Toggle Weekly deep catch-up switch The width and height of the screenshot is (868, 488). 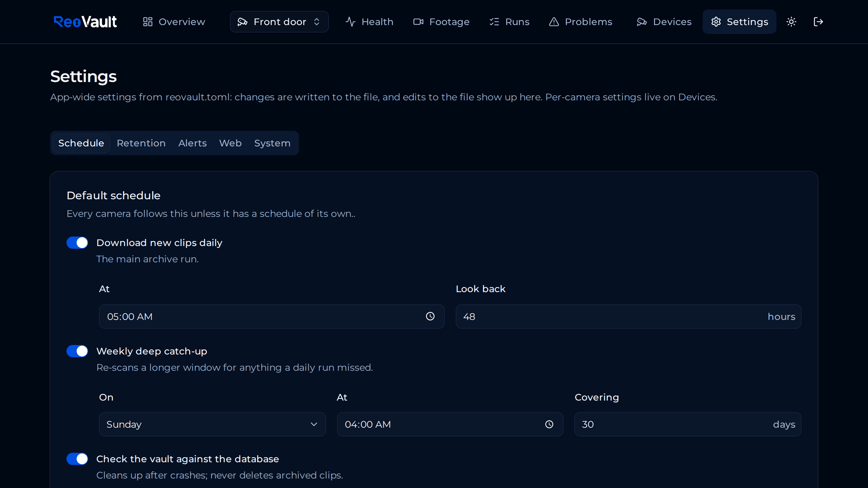click(77, 351)
